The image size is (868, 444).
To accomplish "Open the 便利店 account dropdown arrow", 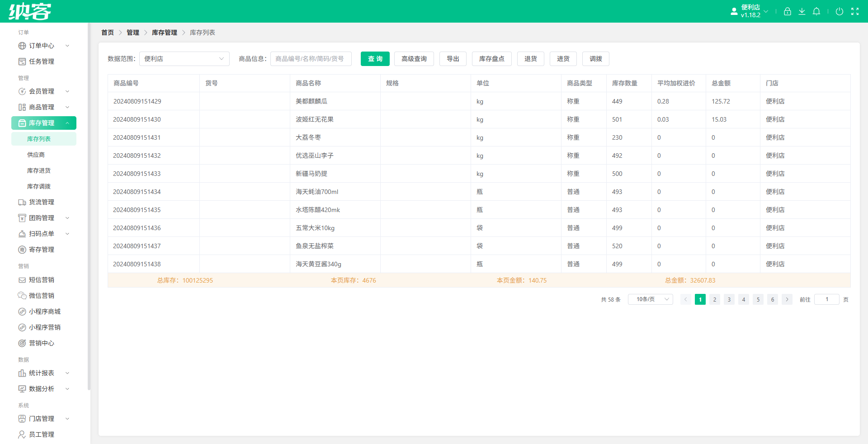I will pyautogui.click(x=766, y=11).
